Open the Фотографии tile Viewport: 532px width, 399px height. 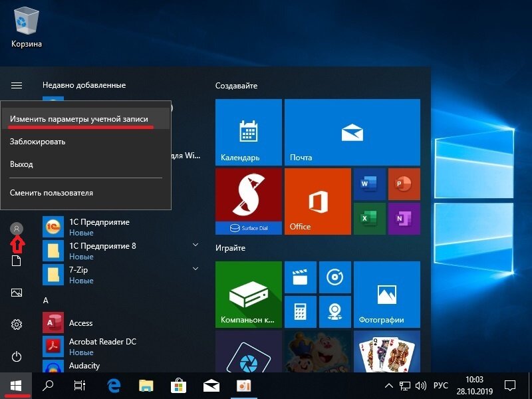[387, 294]
